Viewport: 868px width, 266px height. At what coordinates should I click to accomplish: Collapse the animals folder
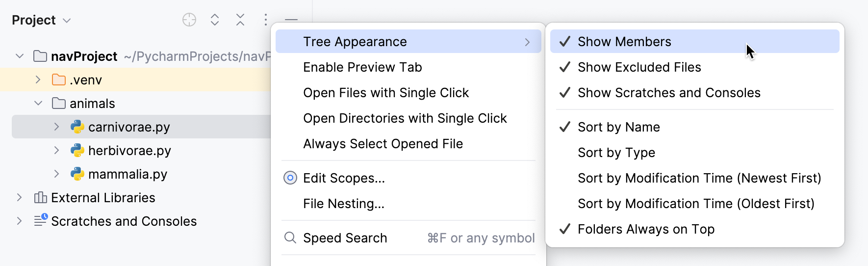[38, 104]
